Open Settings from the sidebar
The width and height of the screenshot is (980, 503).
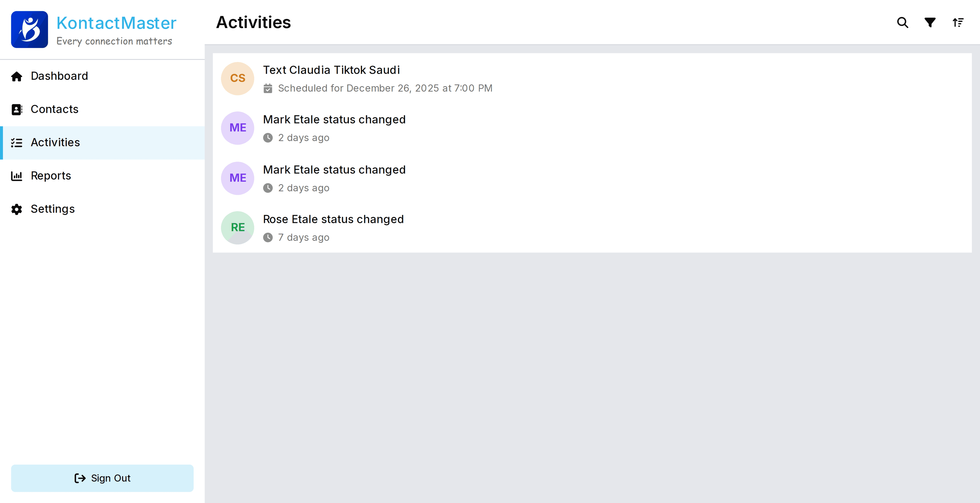53,209
